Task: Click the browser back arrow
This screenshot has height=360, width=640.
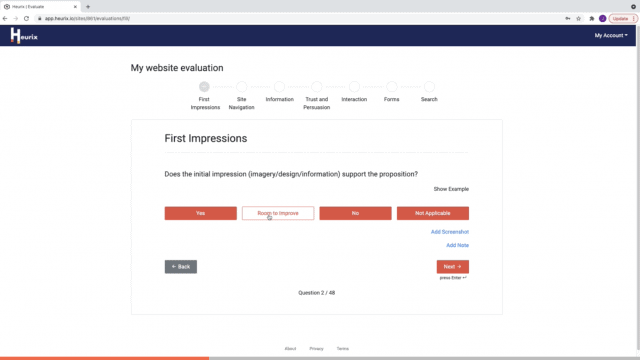Action: pyautogui.click(x=5, y=18)
